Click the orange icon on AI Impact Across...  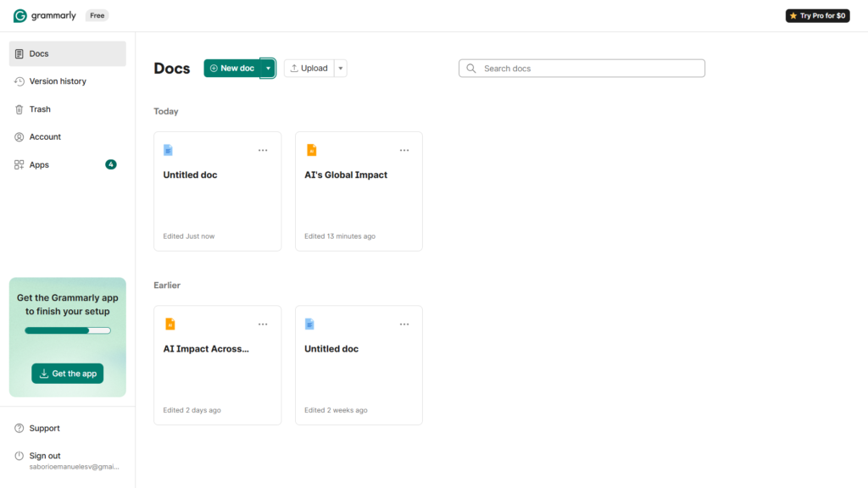click(170, 324)
